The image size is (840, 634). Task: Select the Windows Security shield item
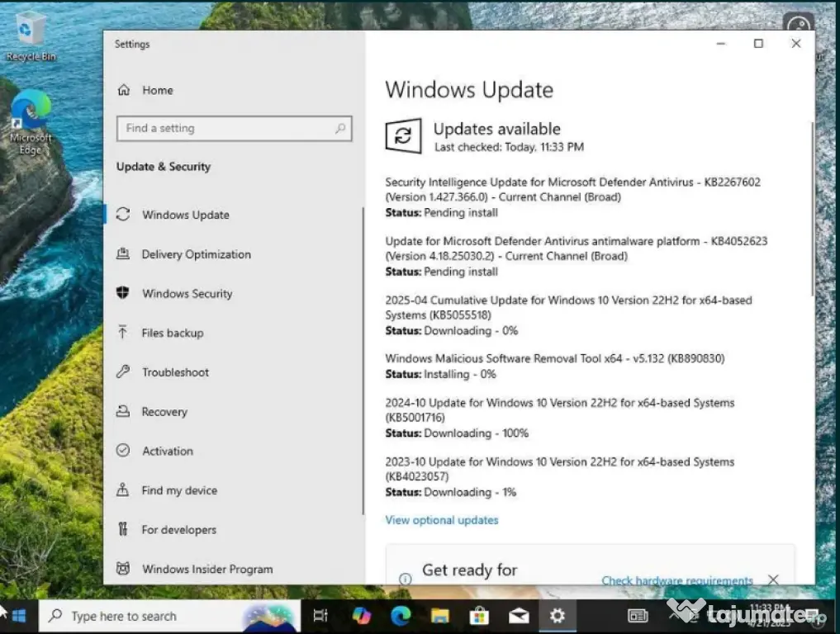[x=187, y=294]
